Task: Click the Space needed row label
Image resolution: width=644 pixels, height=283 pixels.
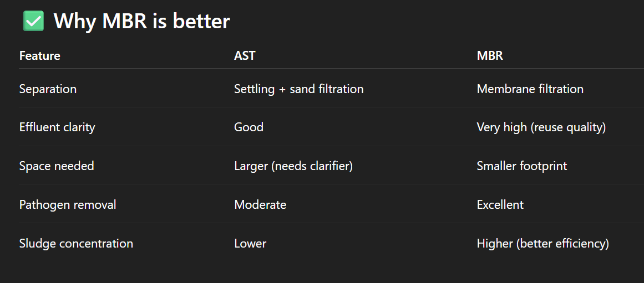Action: (x=57, y=166)
